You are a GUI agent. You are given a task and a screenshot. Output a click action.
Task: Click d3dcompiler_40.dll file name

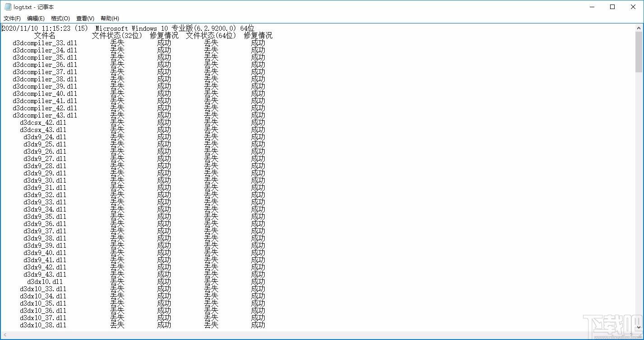click(45, 94)
